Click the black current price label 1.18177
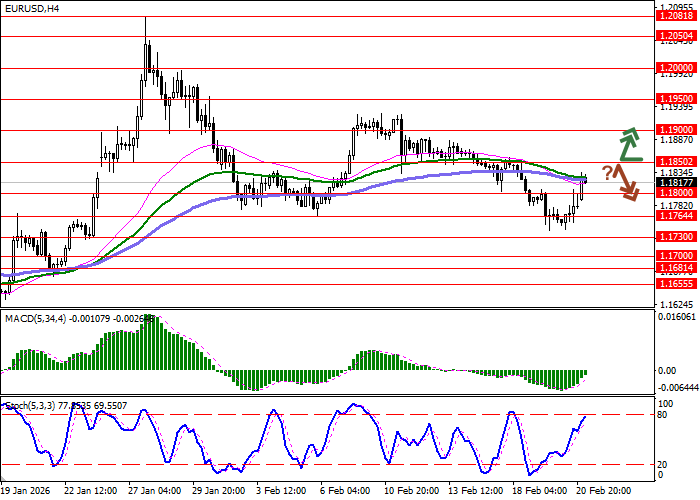The width and height of the screenshot is (700, 500). tap(677, 182)
